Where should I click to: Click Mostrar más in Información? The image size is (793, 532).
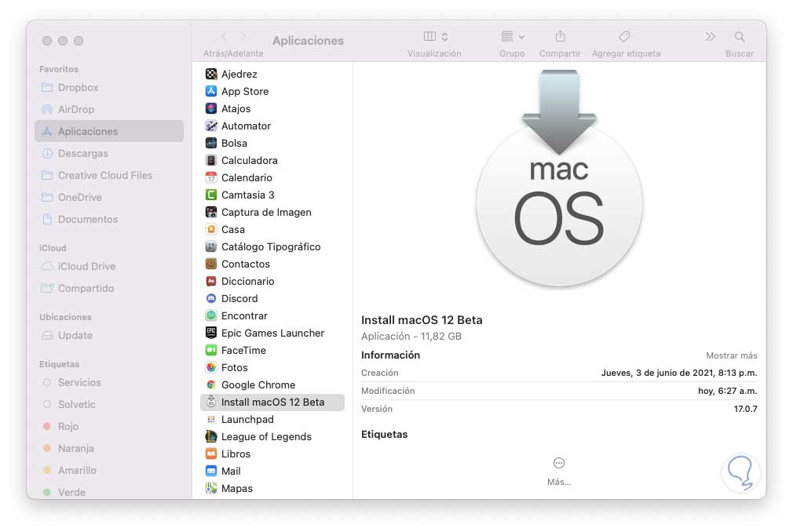(731, 355)
